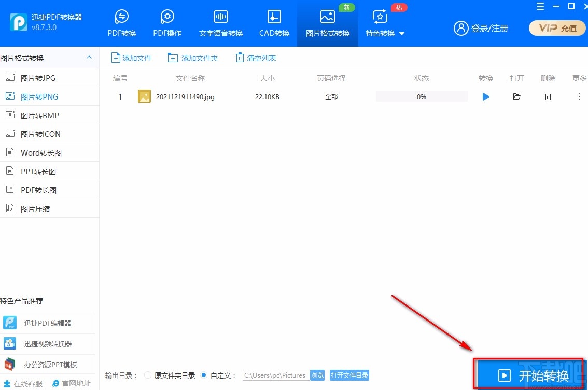Open 文字语音转换 conversion tool

pos(220,23)
